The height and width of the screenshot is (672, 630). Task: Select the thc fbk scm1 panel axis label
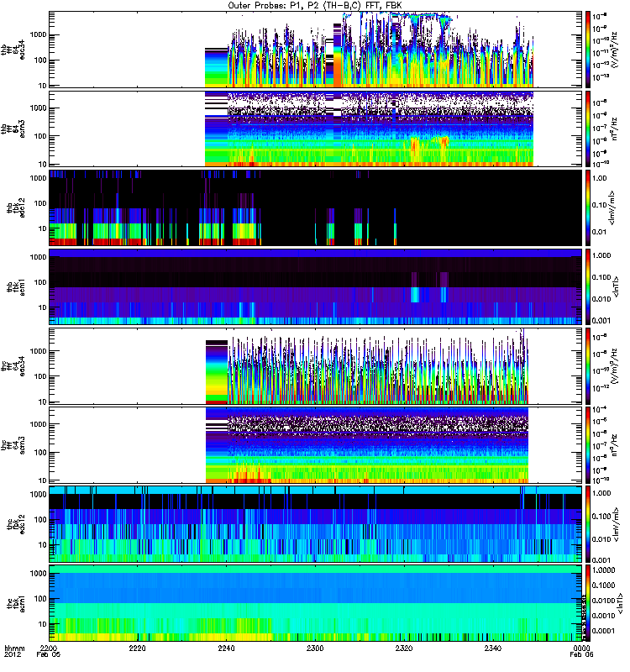[x=16, y=602]
